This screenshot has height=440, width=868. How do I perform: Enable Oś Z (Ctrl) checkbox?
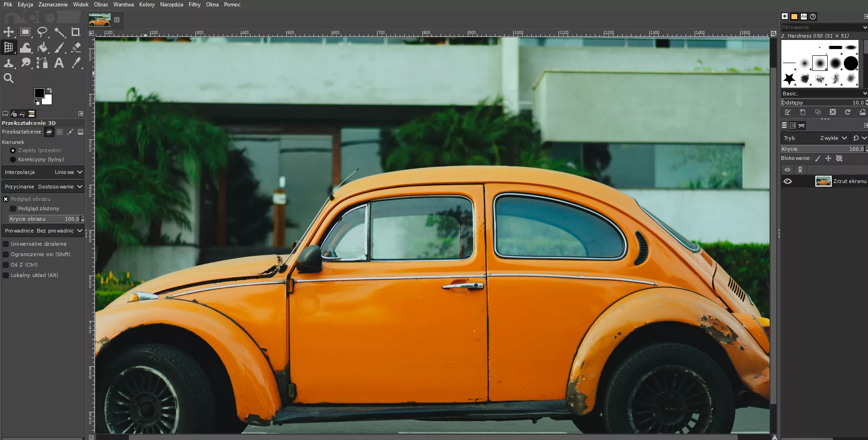point(6,265)
